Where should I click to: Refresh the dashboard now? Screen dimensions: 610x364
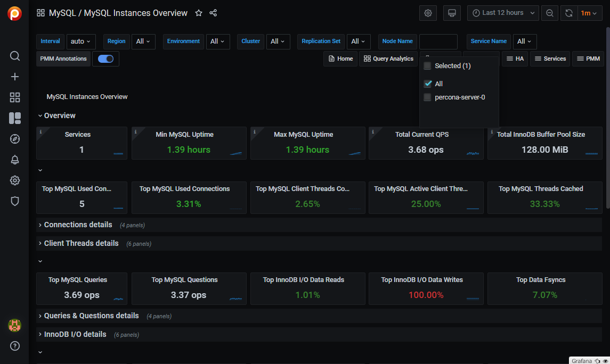point(569,13)
